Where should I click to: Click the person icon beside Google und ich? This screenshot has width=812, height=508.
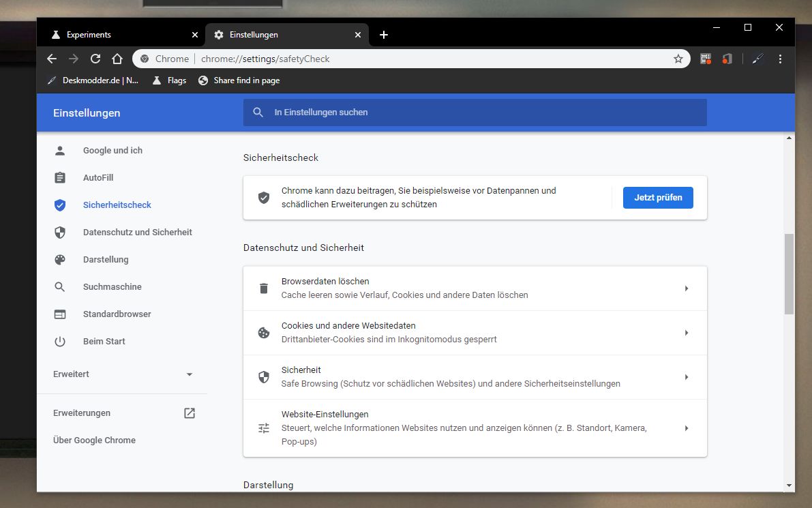pos(60,151)
